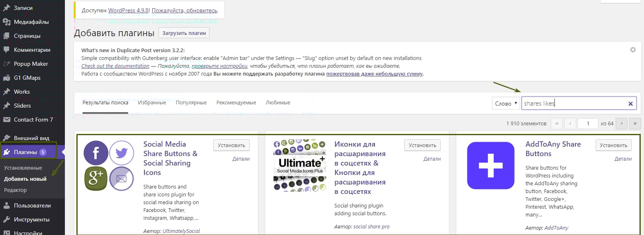The height and width of the screenshot is (235, 644).
Task: Open the Слово search type dropdown
Action: [506, 104]
